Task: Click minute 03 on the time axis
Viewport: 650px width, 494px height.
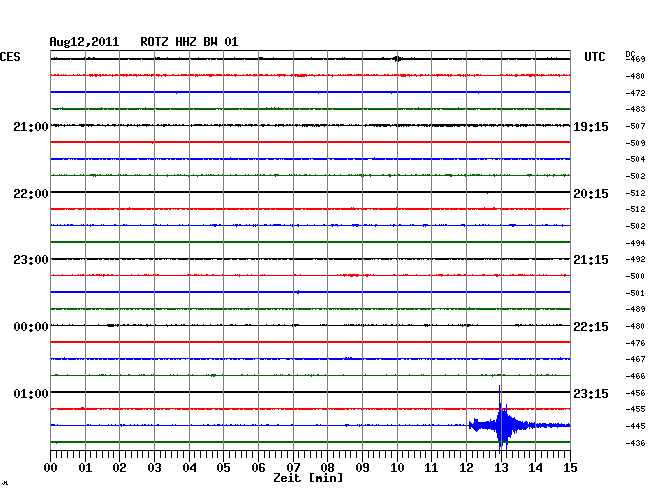Action: 154,468
